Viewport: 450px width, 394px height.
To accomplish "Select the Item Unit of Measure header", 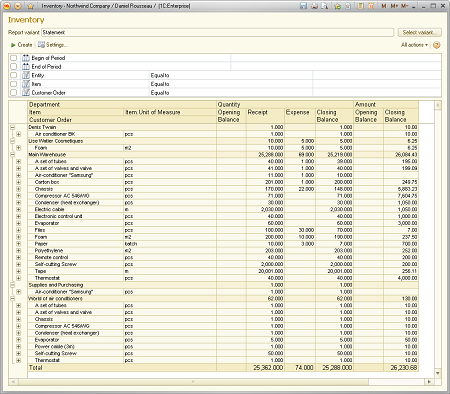I will point(170,112).
